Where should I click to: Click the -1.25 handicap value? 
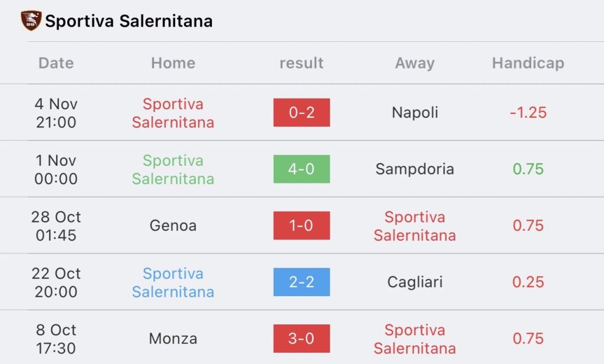(528, 113)
